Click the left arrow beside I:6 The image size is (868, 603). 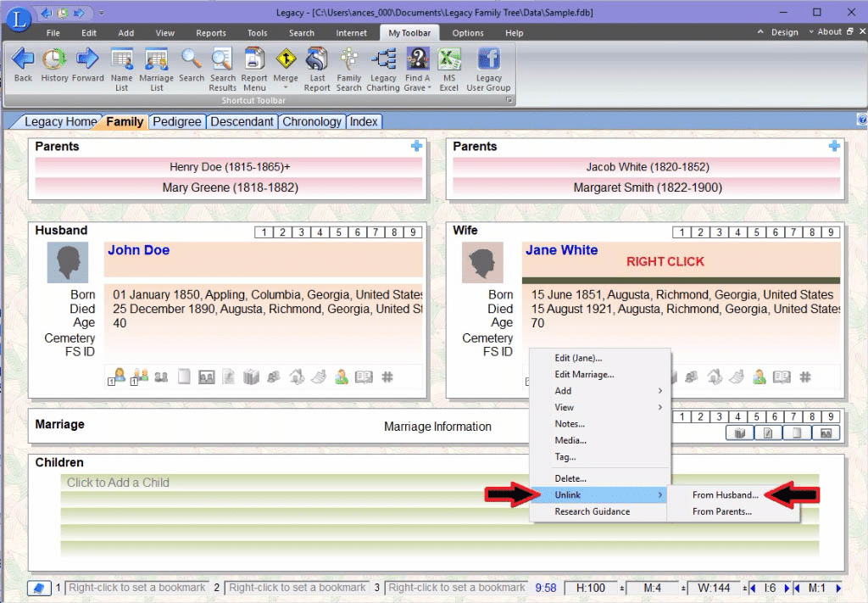point(753,588)
